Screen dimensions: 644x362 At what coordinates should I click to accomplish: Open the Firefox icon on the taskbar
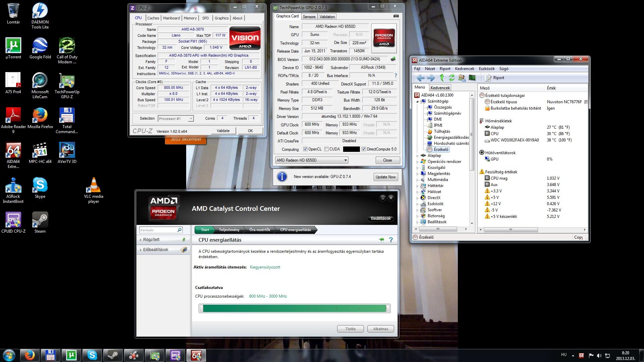30,355
